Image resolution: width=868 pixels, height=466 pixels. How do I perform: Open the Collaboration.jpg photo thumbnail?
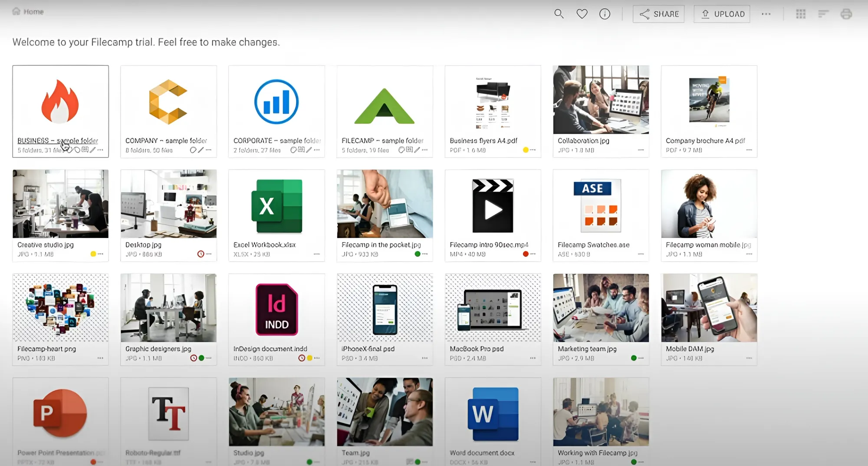(601, 100)
